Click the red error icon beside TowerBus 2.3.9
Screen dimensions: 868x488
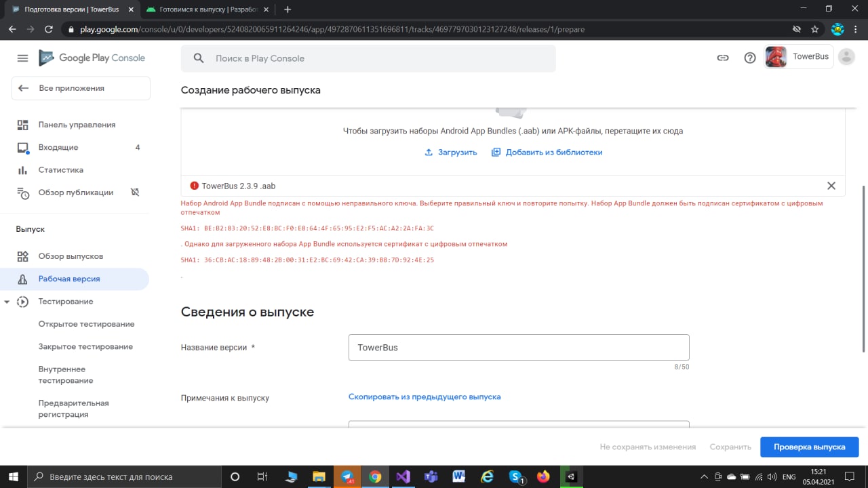[195, 186]
